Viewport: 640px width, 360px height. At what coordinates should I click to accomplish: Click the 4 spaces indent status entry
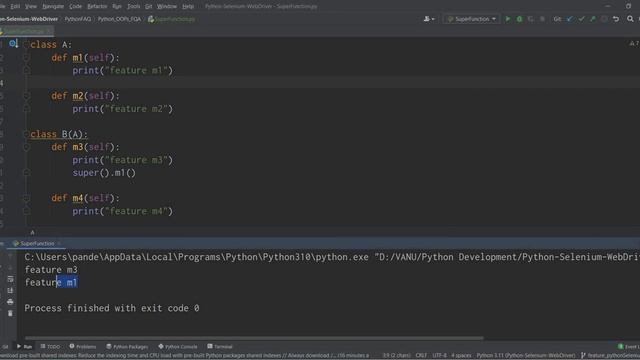[x=461, y=356]
